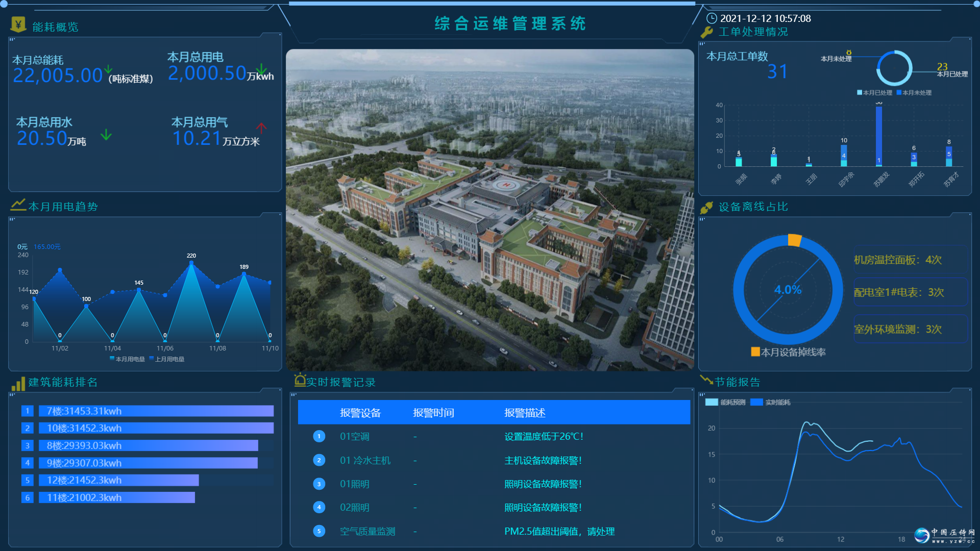980x551 pixels.
Task: Select the 11楼:21002.3kwh ranking bar
Action: click(117, 497)
